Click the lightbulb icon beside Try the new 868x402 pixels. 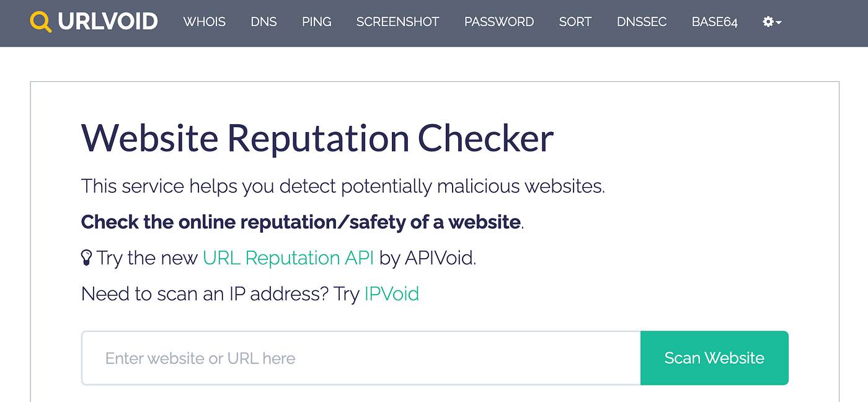(x=87, y=258)
